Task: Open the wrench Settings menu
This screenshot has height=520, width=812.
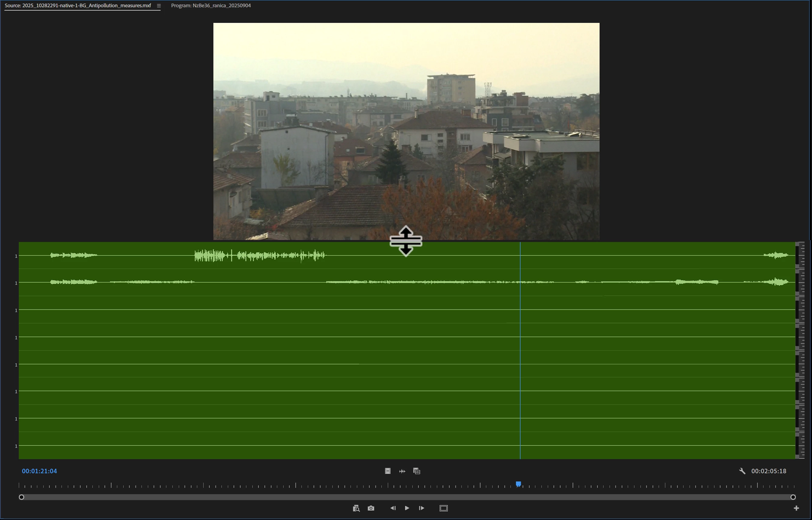Action: pyautogui.click(x=742, y=471)
